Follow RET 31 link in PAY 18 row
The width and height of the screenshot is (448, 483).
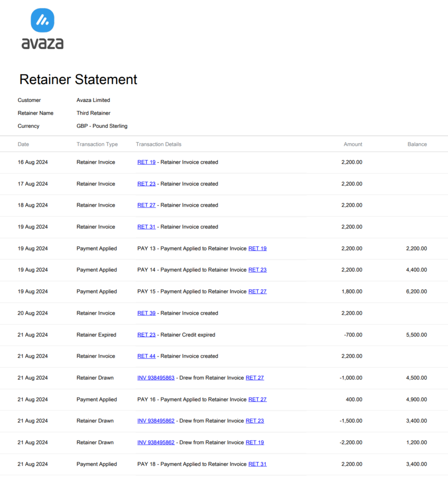tap(257, 464)
